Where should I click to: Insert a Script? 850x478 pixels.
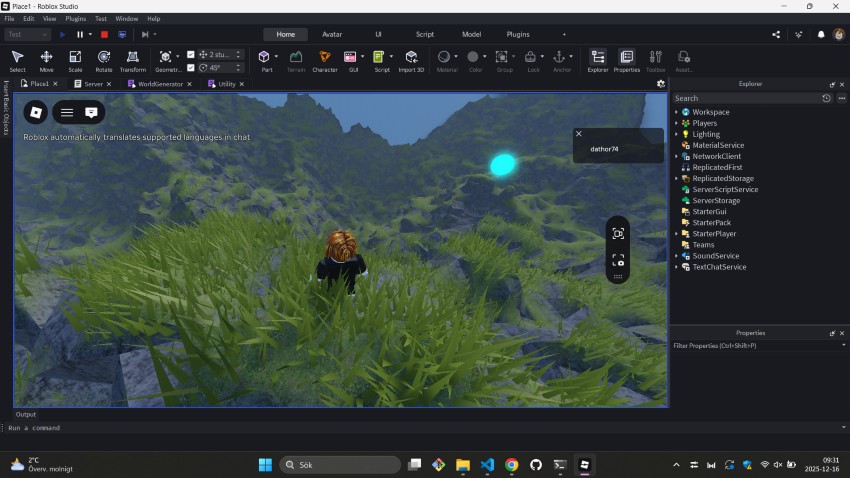pyautogui.click(x=379, y=61)
